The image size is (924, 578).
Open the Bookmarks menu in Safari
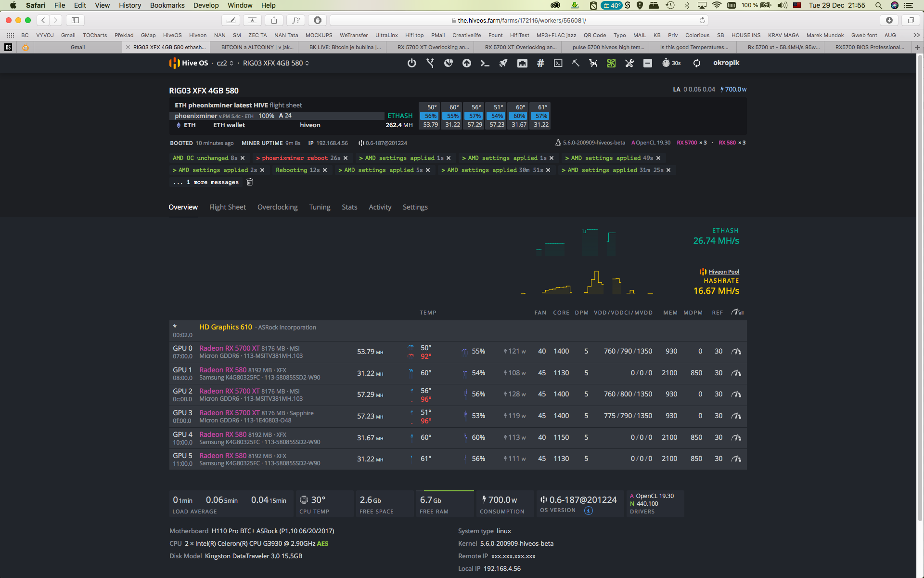tap(167, 5)
